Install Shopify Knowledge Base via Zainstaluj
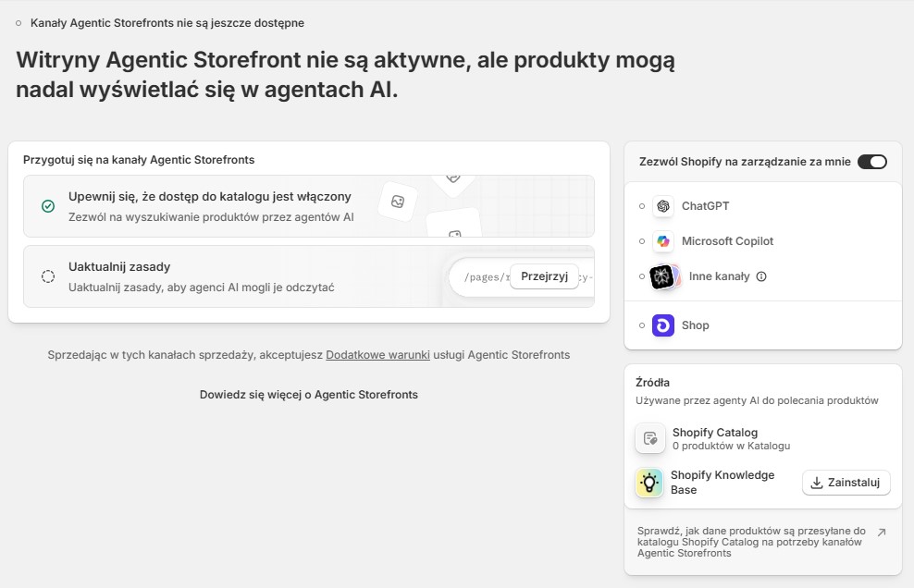Viewport: 914px width, 588px height. (x=846, y=483)
